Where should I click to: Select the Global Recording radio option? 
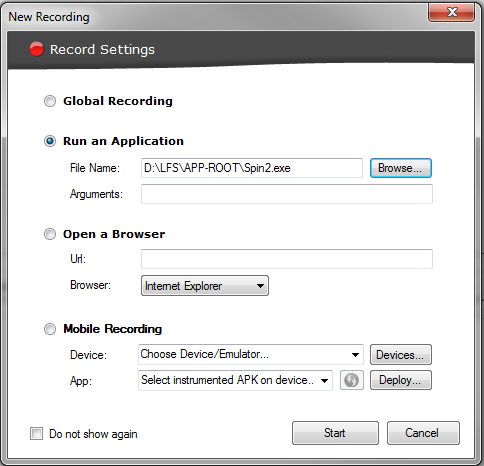tap(50, 101)
